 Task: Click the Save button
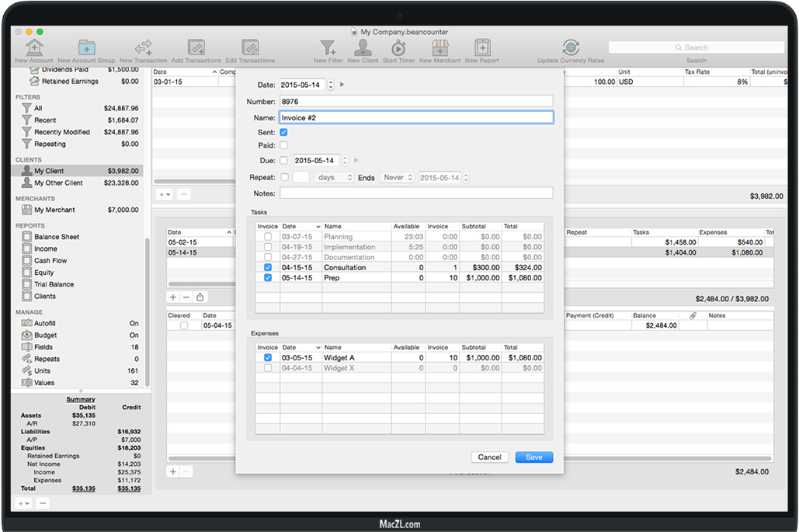[x=534, y=457]
